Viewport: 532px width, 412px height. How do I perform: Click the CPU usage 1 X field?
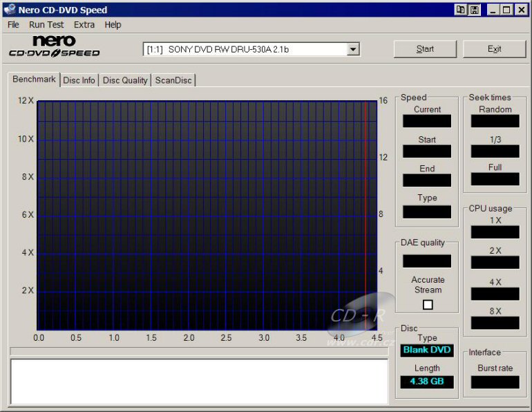tap(495, 232)
